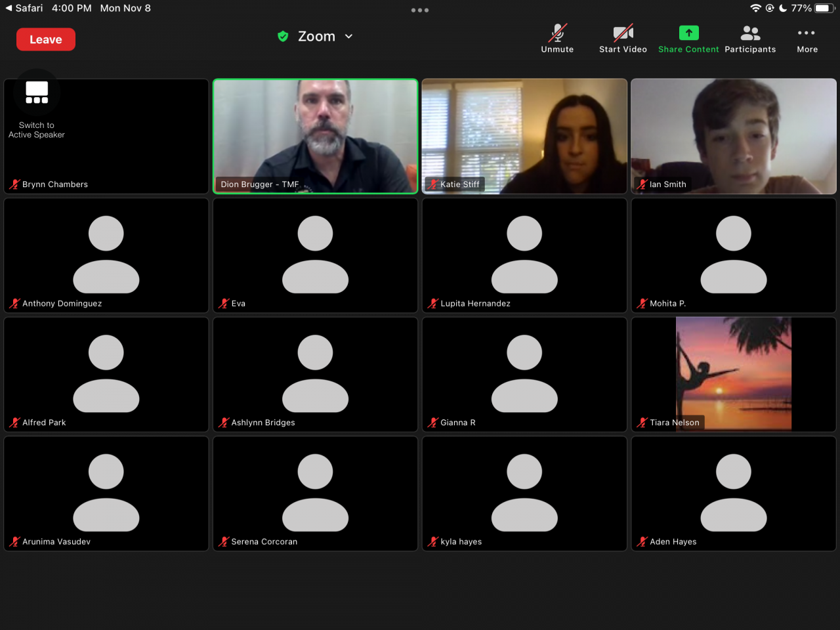Click the Mon Nov 8 status bar date
Image resolution: width=840 pixels, height=630 pixels.
click(125, 9)
